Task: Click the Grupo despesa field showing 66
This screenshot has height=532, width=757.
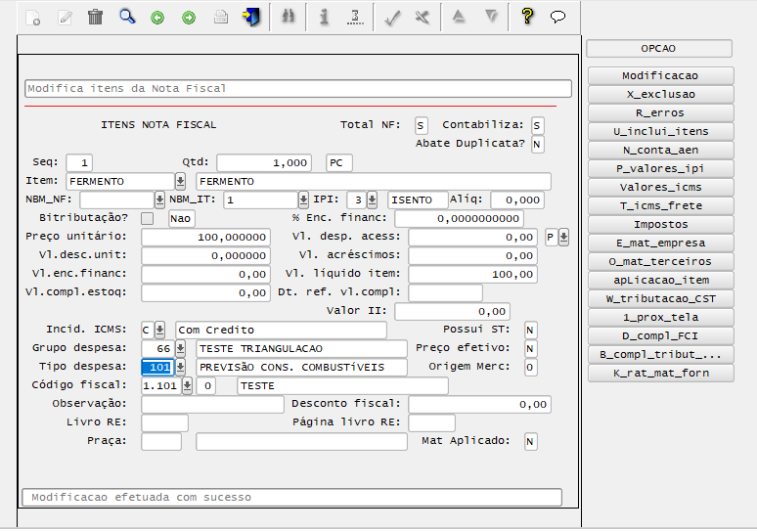Action: pyautogui.click(x=157, y=348)
